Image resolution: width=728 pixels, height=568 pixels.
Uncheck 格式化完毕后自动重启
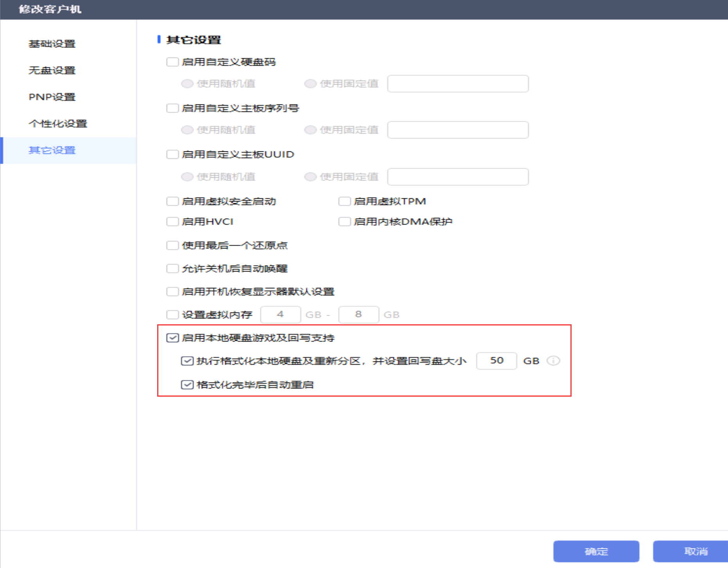[187, 385]
